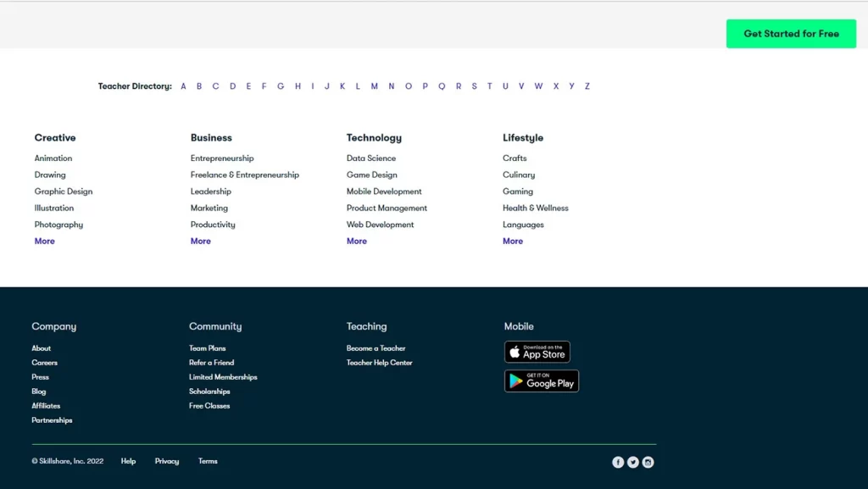Click the Terms footer link
The image size is (868, 489).
pyautogui.click(x=208, y=461)
